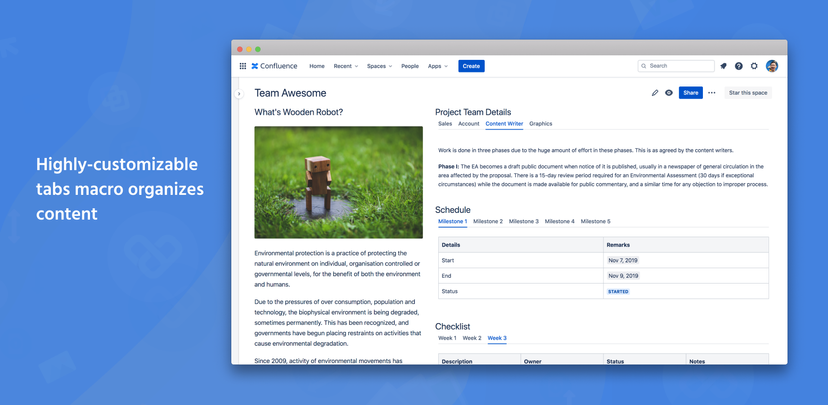Open the Apps dropdown

click(x=438, y=66)
